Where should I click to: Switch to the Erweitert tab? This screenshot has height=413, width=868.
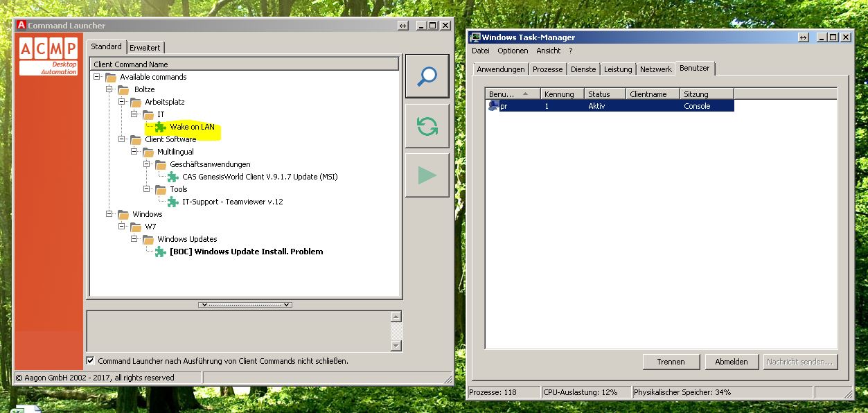tap(145, 48)
